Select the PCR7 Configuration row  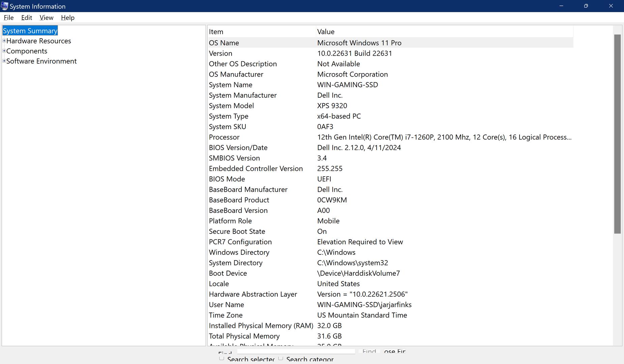pyautogui.click(x=390, y=241)
